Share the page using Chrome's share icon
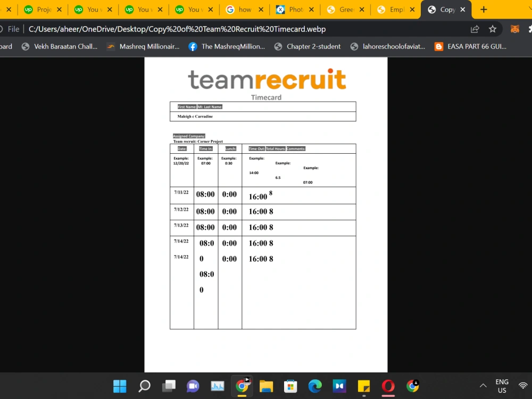Viewport: 532px width, 399px height. pos(475,29)
